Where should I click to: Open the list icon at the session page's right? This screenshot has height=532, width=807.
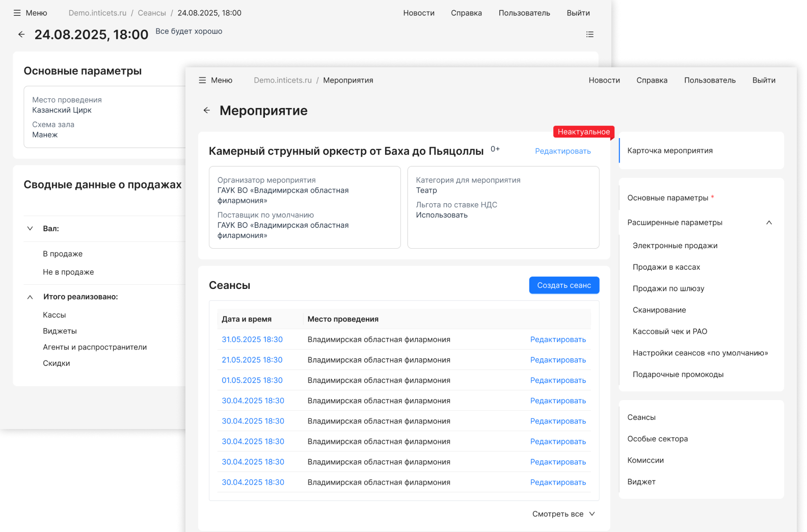[589, 34]
